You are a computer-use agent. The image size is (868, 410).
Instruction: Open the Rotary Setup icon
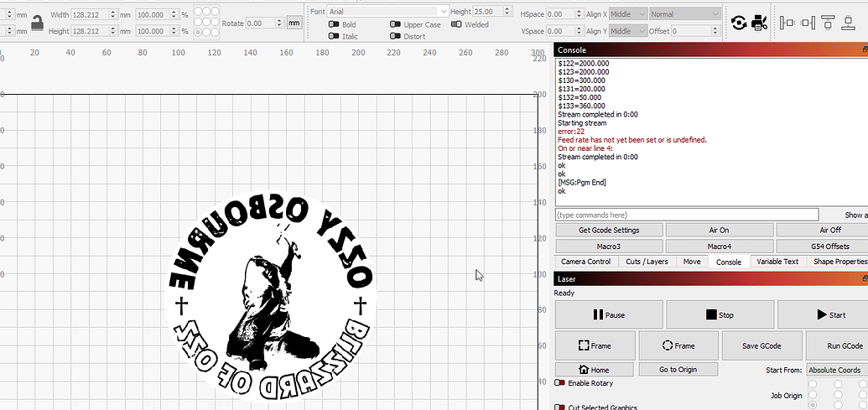click(739, 23)
